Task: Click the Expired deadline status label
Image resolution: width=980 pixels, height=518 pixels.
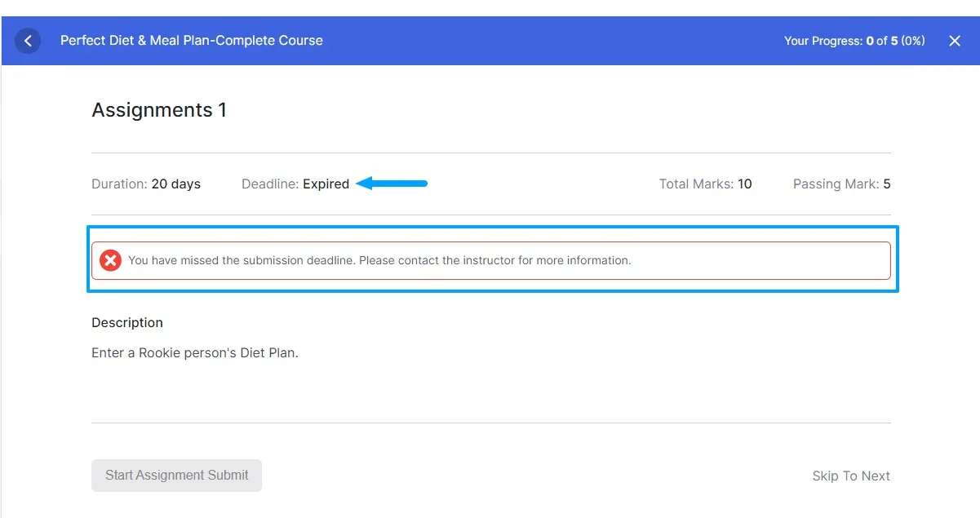Action: pos(325,184)
